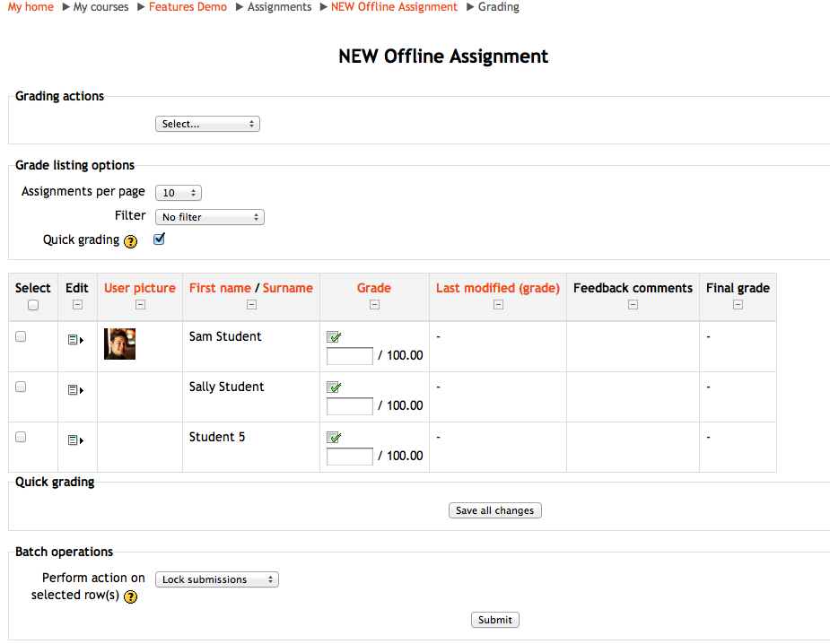The image size is (830, 644).
Task: Sort table by First name
Action: pyautogui.click(x=220, y=288)
